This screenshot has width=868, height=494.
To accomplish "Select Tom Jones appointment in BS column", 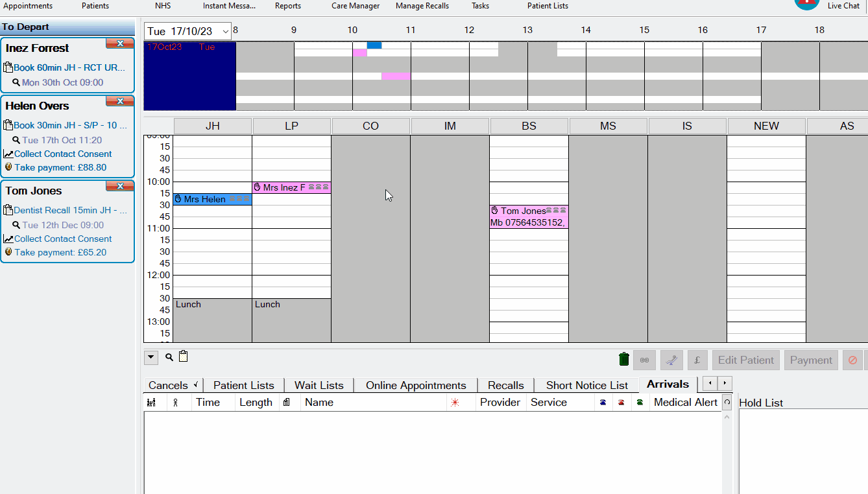I will tap(529, 217).
